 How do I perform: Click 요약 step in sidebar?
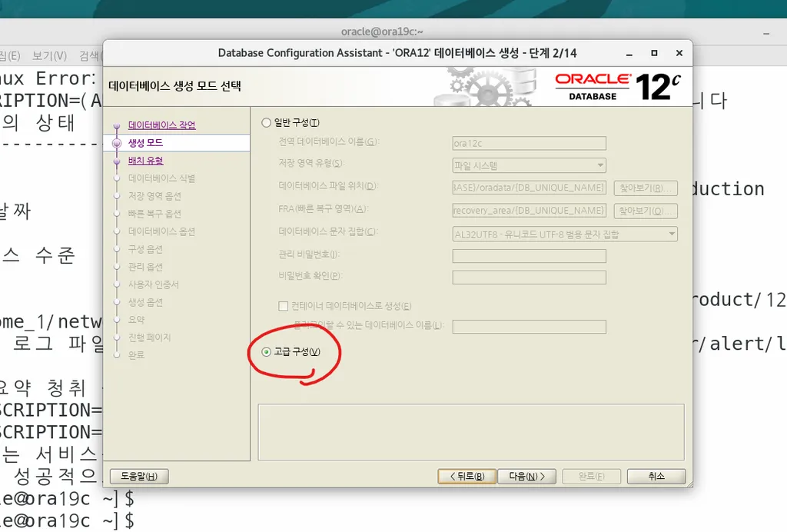click(137, 320)
